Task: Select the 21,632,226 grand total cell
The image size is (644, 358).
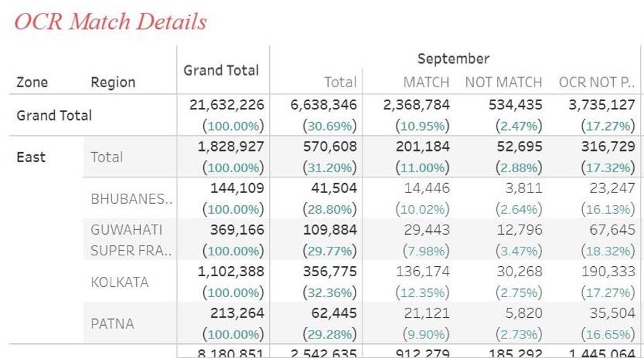Action: coord(231,105)
